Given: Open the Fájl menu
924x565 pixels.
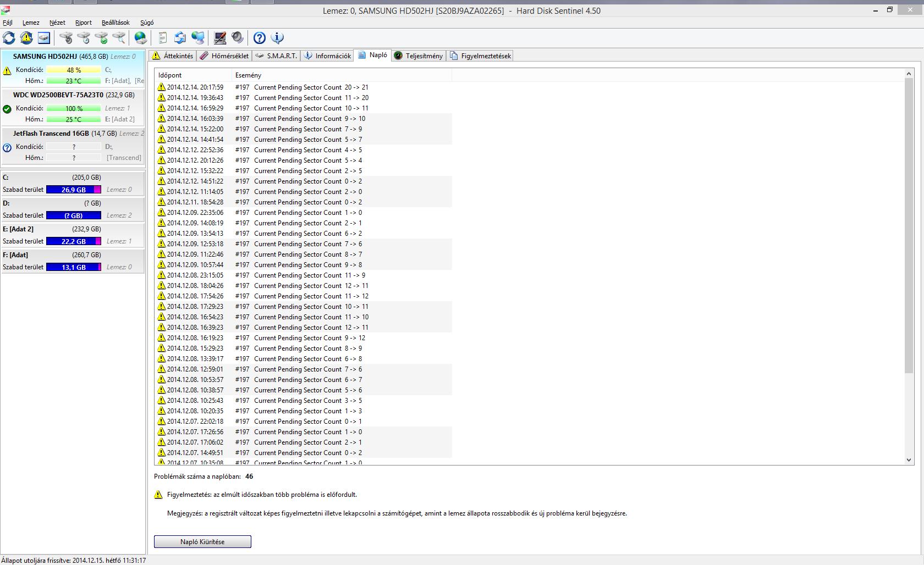Looking at the screenshot, I should point(8,23).
